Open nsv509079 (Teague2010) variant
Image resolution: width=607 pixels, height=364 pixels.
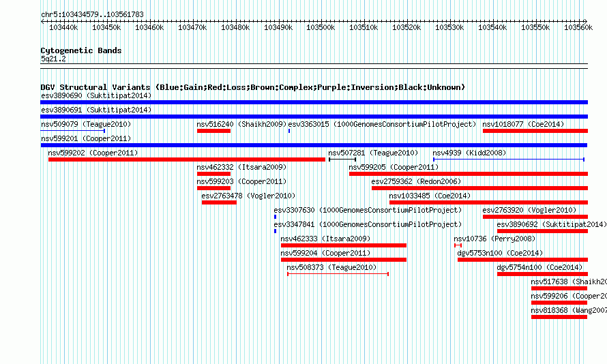click(x=86, y=124)
